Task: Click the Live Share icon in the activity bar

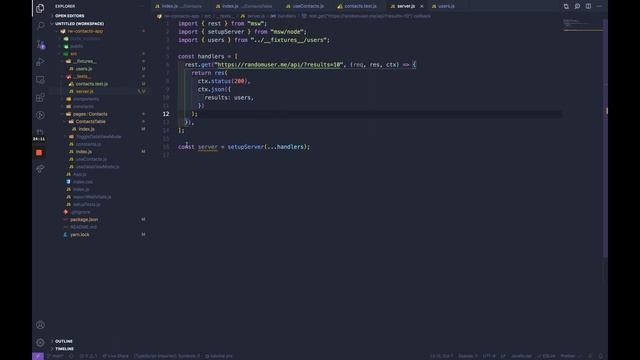Action: click(40, 169)
